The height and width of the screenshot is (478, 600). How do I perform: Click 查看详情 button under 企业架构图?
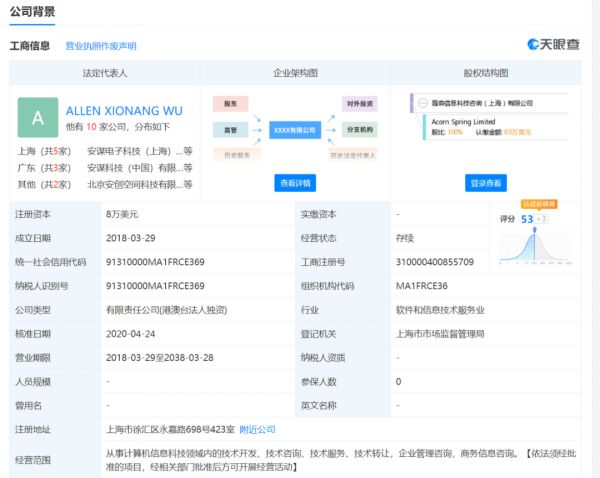point(295,183)
